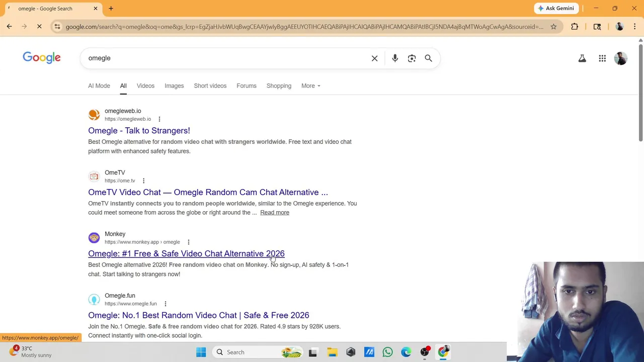
Task: Open the Monkey result options menu
Action: 188,242
